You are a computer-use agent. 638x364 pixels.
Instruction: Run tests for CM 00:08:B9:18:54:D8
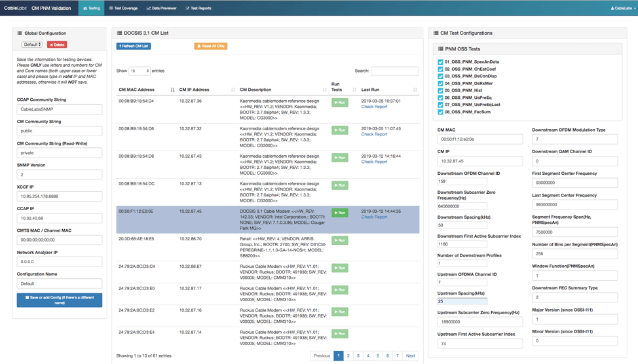coord(340,157)
